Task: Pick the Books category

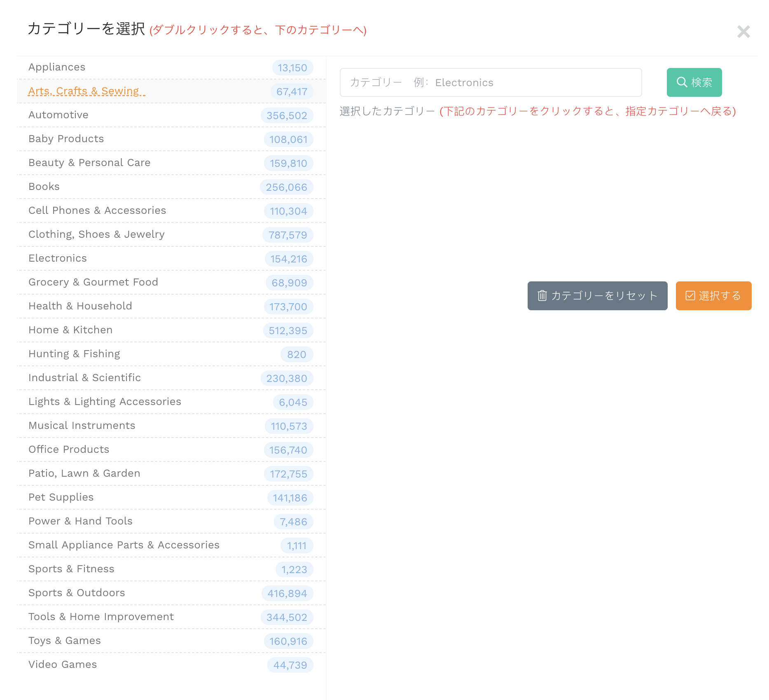Action: [171, 187]
